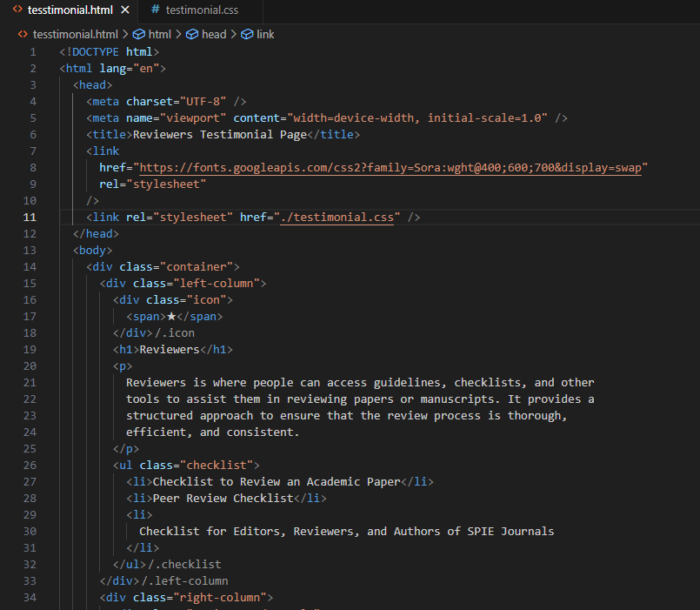This screenshot has height=610, width=700.
Task: Click the /.checklist text on line 32
Action: click(184, 565)
